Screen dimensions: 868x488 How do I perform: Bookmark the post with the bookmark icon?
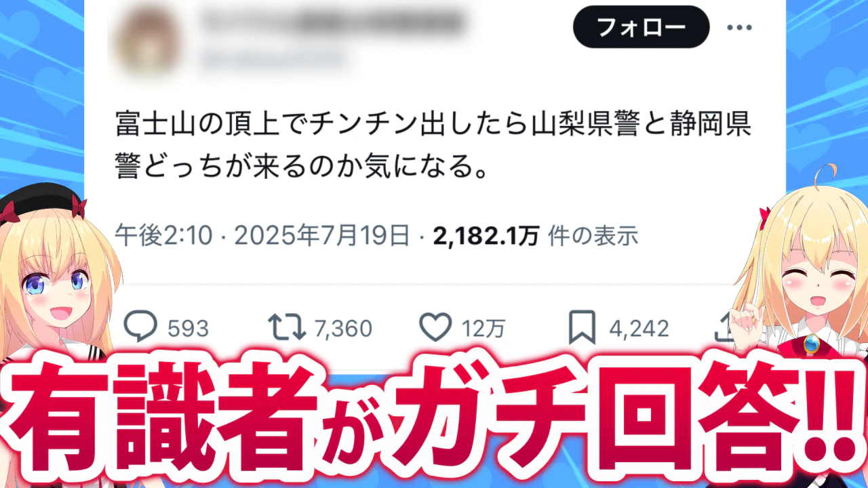(x=583, y=329)
